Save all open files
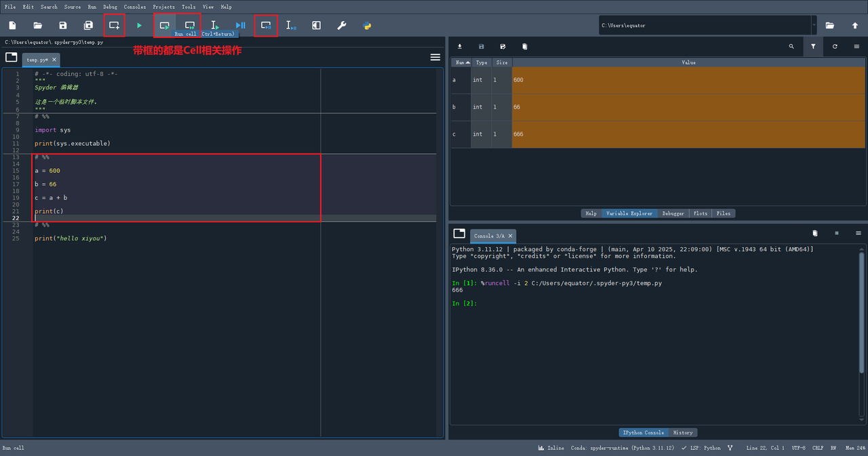Screen dimensions: 868x456 coord(88,25)
